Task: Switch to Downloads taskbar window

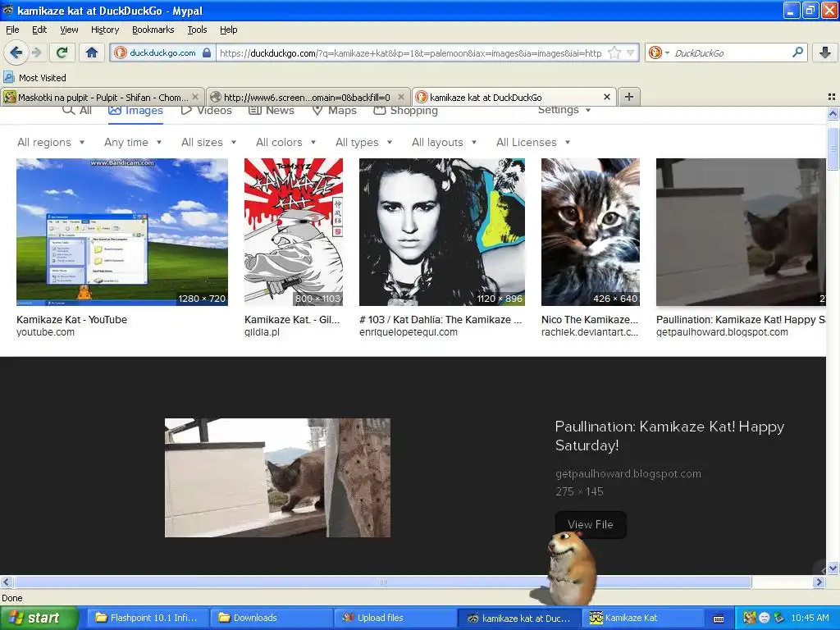Action: click(272, 618)
